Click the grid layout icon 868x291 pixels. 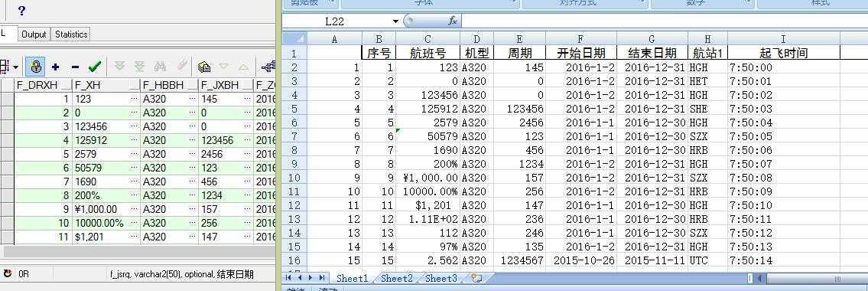(5, 67)
